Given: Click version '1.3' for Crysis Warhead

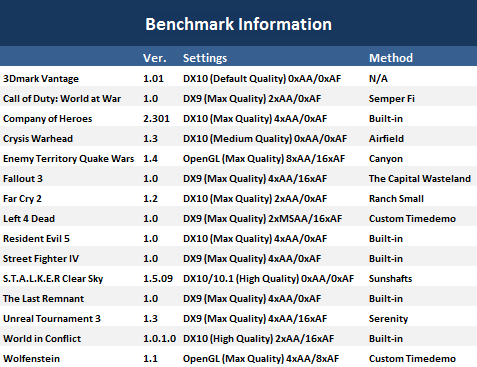Looking at the screenshot, I should click(150, 139).
